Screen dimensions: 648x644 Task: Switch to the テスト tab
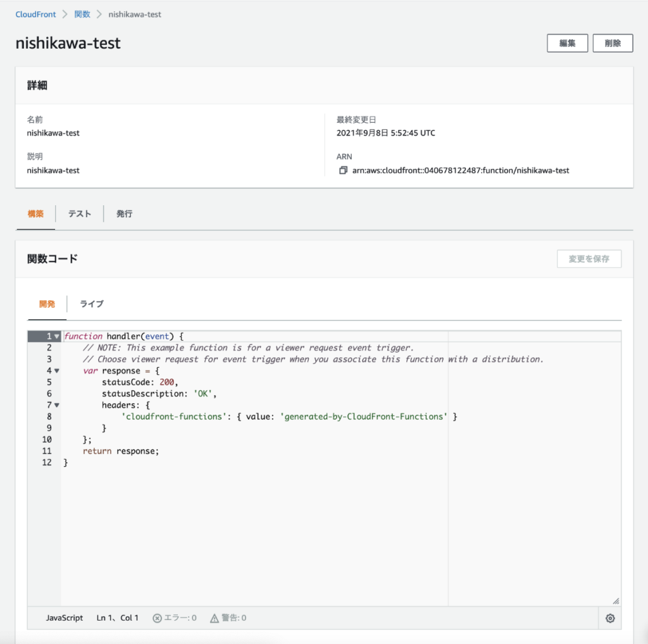[x=80, y=213]
